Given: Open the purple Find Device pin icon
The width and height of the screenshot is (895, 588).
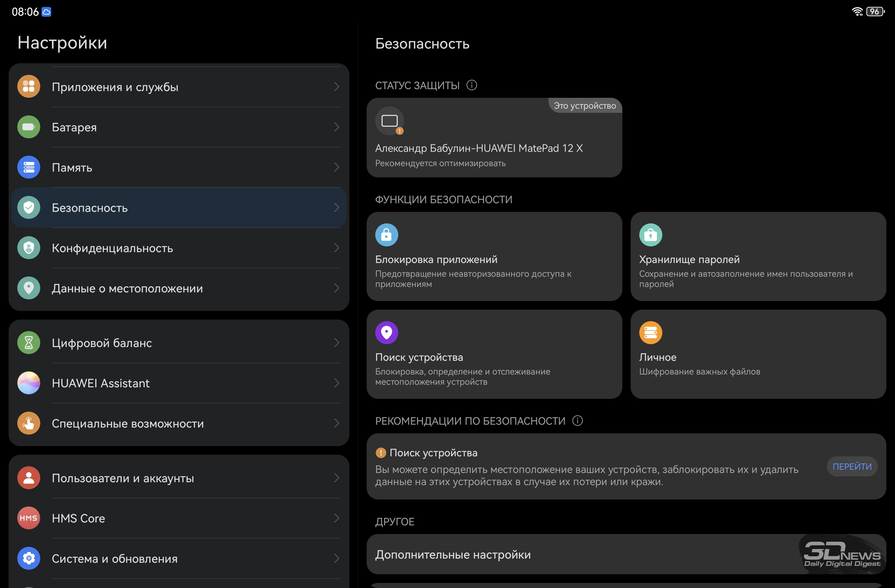Looking at the screenshot, I should pos(386,333).
